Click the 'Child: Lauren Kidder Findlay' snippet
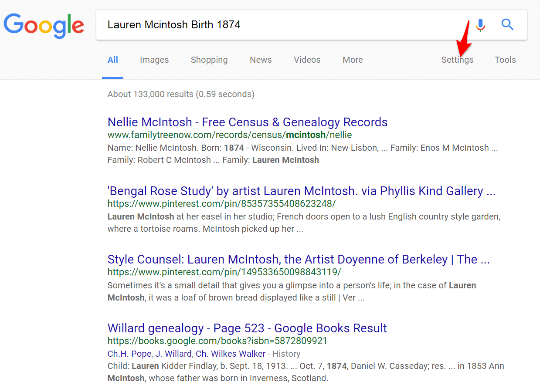 tap(306, 372)
